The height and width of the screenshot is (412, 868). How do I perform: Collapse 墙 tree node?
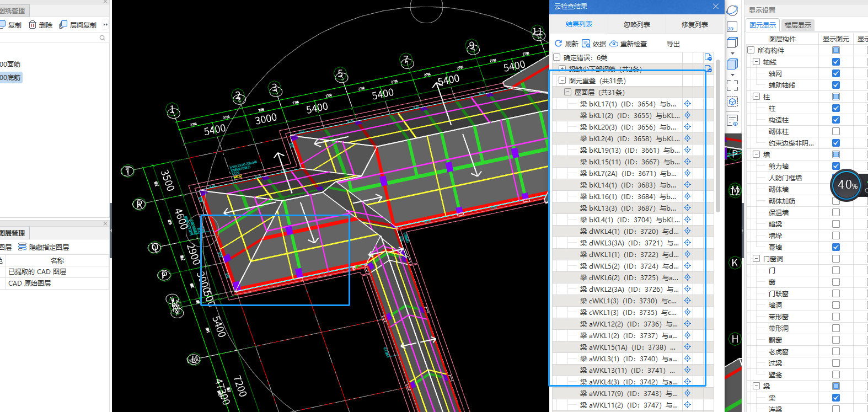pos(757,154)
